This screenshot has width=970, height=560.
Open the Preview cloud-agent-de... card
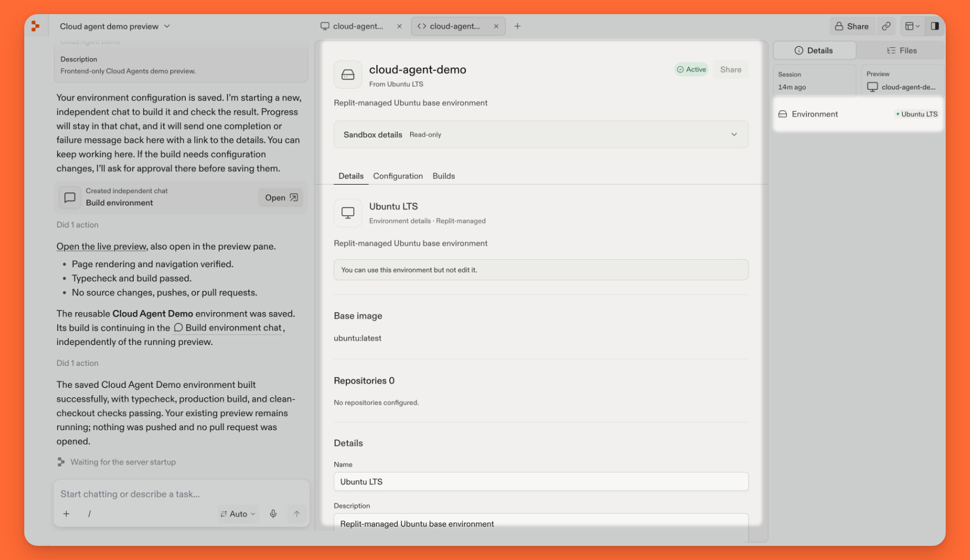point(902,81)
